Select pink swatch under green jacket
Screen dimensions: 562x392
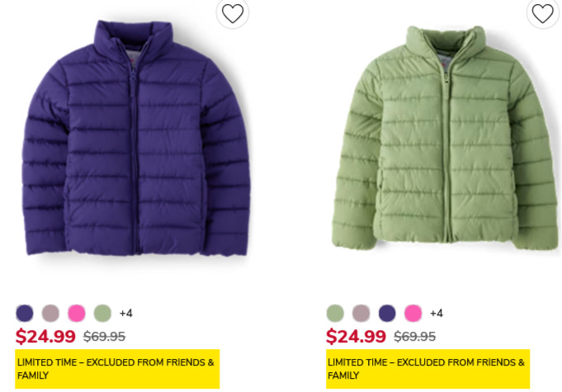413,313
